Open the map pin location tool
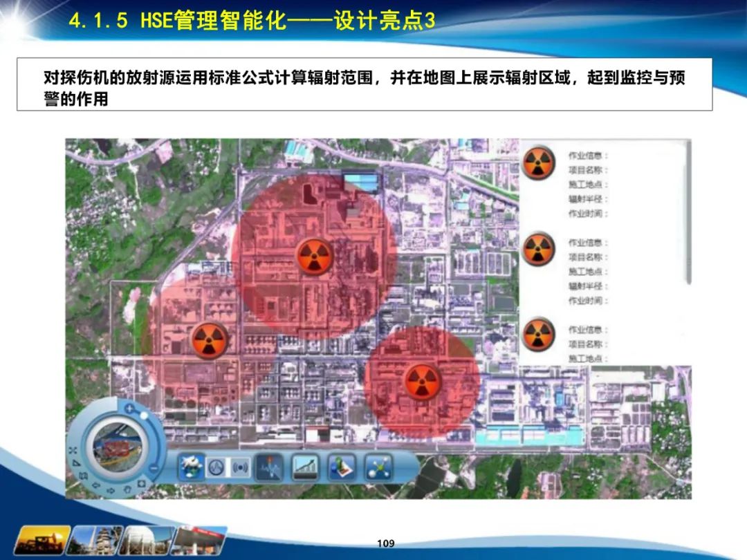 point(342,467)
